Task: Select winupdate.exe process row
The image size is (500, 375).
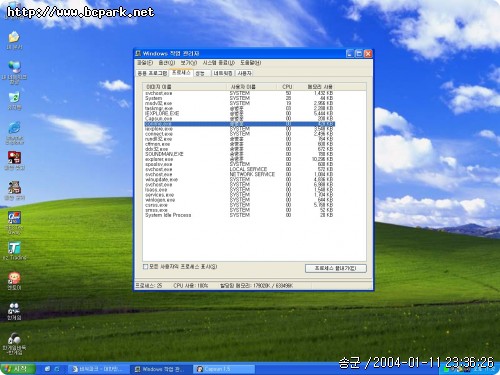Action: (x=239, y=179)
